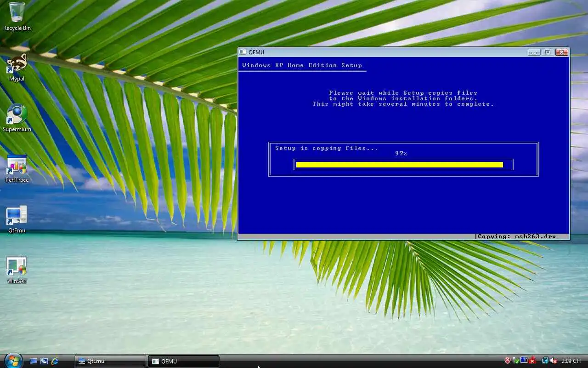This screenshot has width=588, height=368.
Task: Select the QtEmu desktop shortcut
Action: coord(17,219)
